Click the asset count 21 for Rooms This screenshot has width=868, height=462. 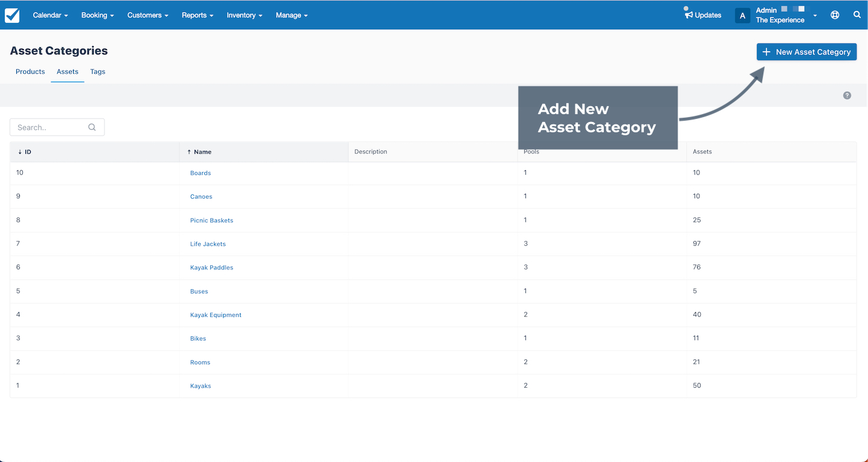click(696, 362)
